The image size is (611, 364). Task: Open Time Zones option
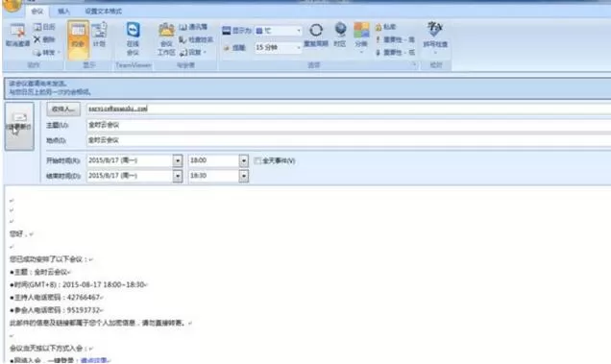tap(340, 36)
